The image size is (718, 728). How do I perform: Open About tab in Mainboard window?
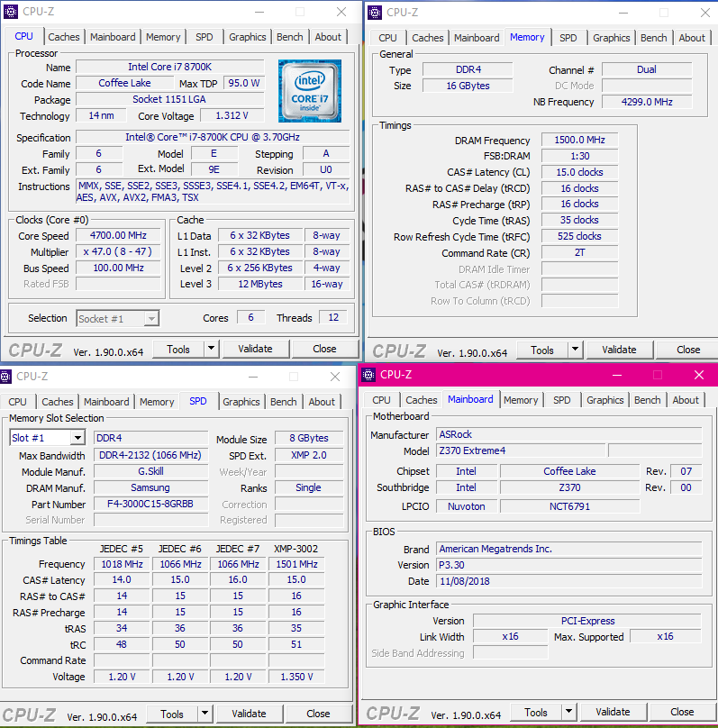(x=686, y=400)
